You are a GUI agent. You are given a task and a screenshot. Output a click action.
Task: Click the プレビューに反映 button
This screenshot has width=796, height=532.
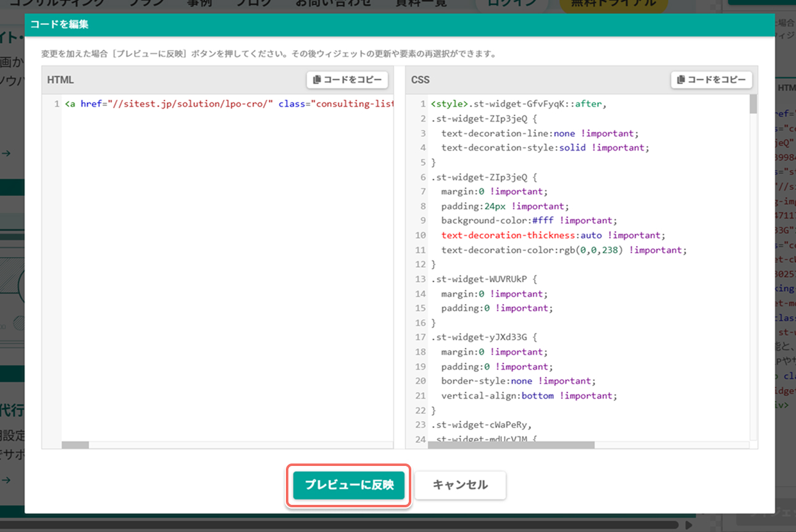click(x=349, y=485)
